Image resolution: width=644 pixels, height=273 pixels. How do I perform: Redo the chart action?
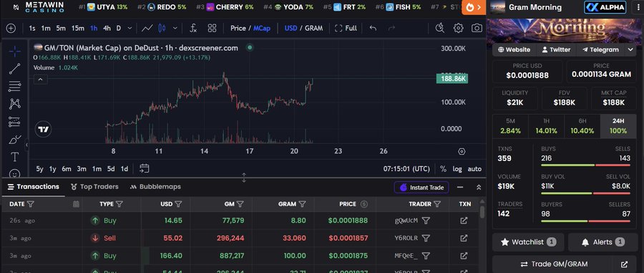point(391,29)
